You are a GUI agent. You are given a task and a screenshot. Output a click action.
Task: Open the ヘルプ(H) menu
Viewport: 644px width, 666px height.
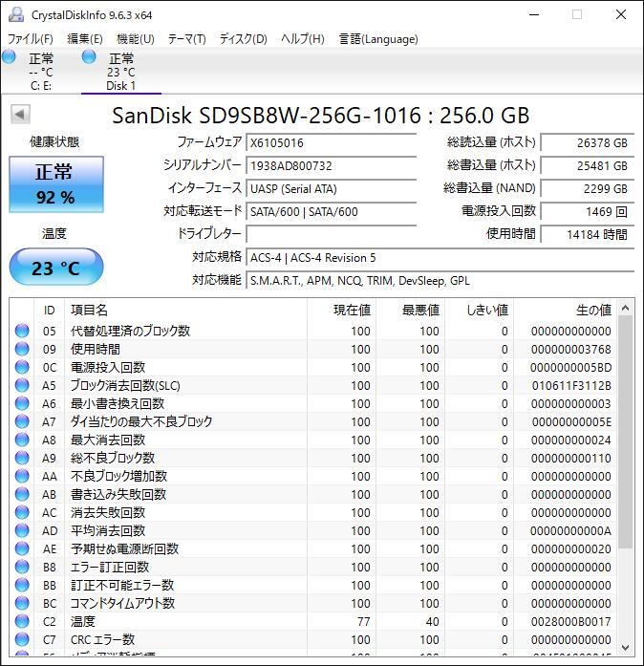click(x=303, y=39)
